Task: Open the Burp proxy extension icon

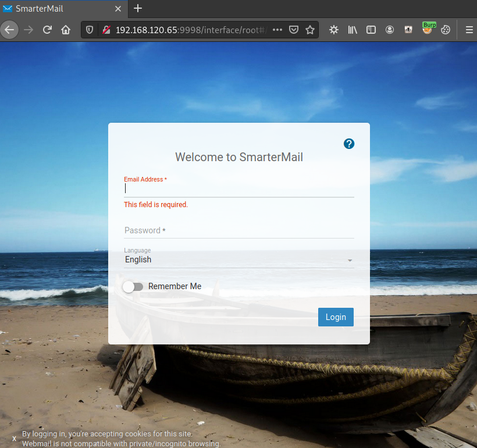Action: pyautogui.click(x=428, y=29)
